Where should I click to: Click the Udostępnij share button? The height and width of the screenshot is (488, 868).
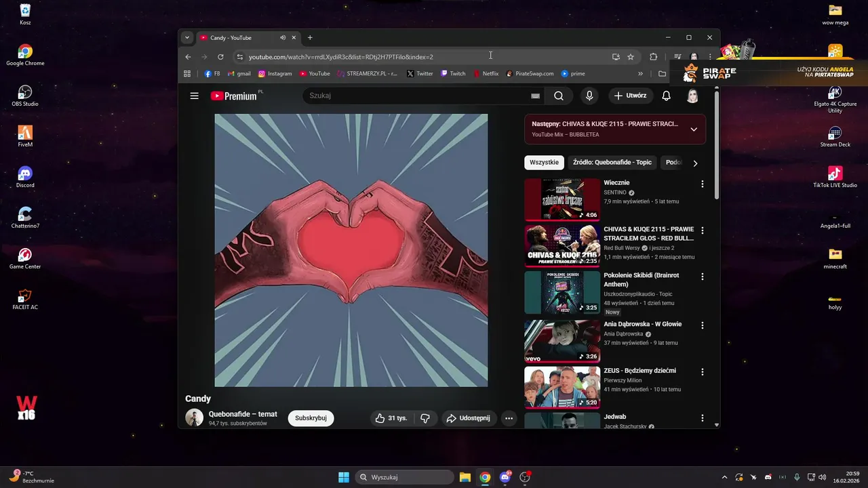pos(469,418)
